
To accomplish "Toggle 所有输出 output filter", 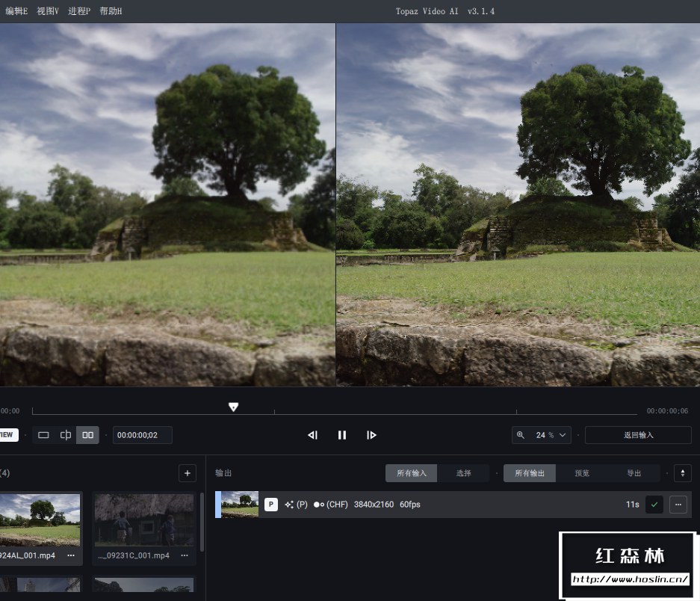I will 530,473.
